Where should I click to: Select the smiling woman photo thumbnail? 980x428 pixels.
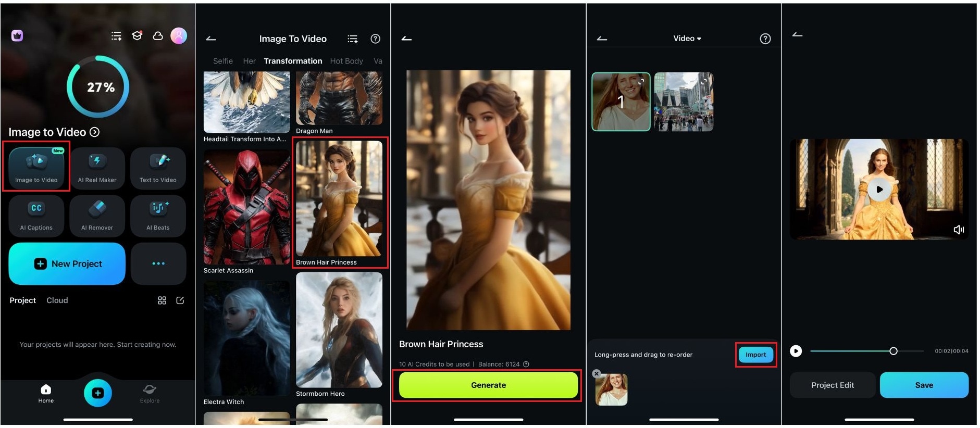(621, 102)
